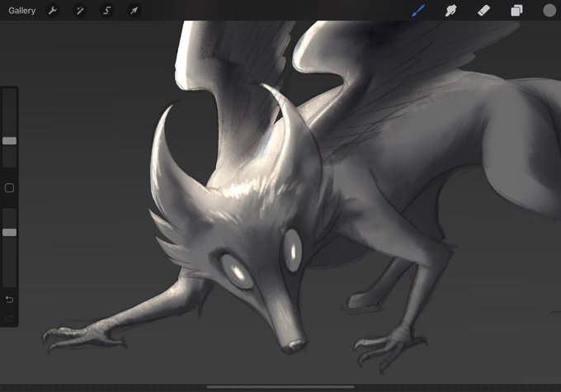561x392 pixels.
Task: Tap the square Modify button on sidebar
Action: click(9, 188)
